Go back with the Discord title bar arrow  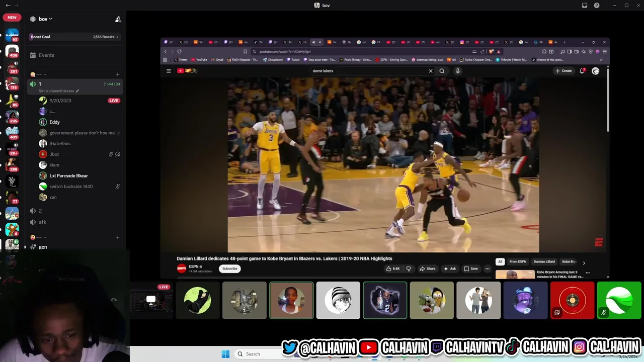click(8, 6)
